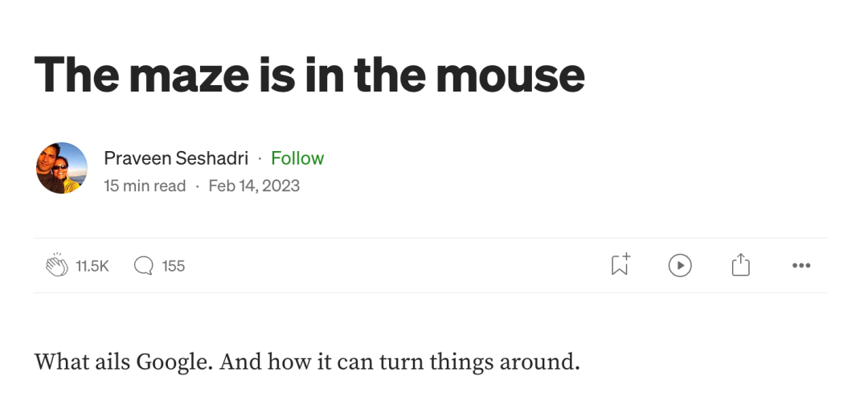Open the responses via the speech bubble icon
This screenshot has width=868, height=413.
(144, 265)
